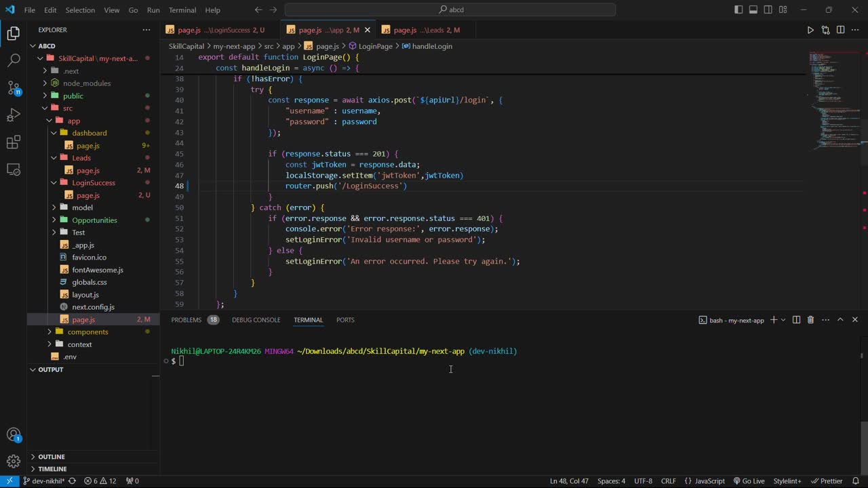
Task: Click the abcd command center search box
Action: pos(450,10)
